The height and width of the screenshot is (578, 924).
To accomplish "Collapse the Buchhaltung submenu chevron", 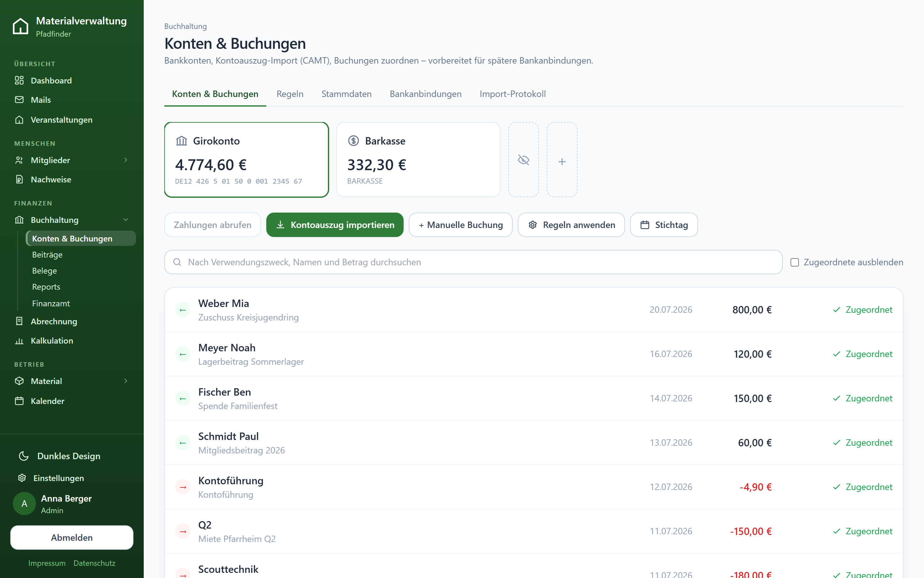I will 126,220.
